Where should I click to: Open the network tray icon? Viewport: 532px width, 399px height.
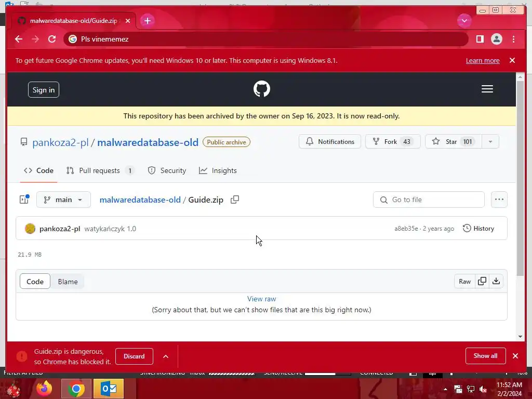(471, 389)
